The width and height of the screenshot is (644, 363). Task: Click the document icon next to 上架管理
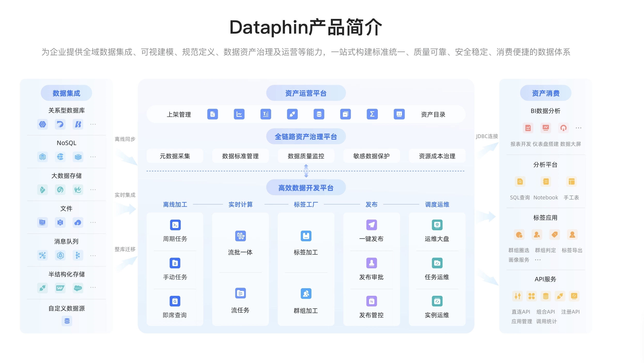coord(212,114)
